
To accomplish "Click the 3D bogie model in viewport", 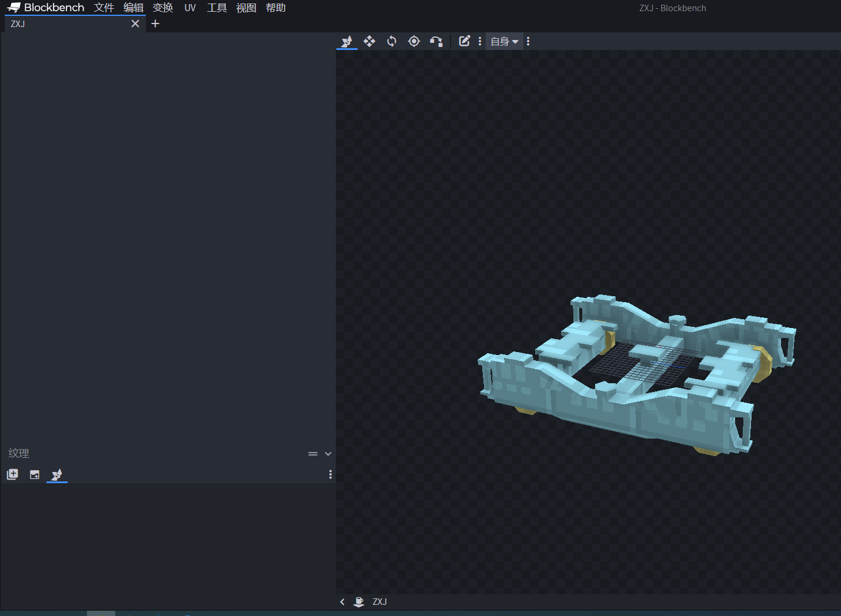I will coord(636,374).
